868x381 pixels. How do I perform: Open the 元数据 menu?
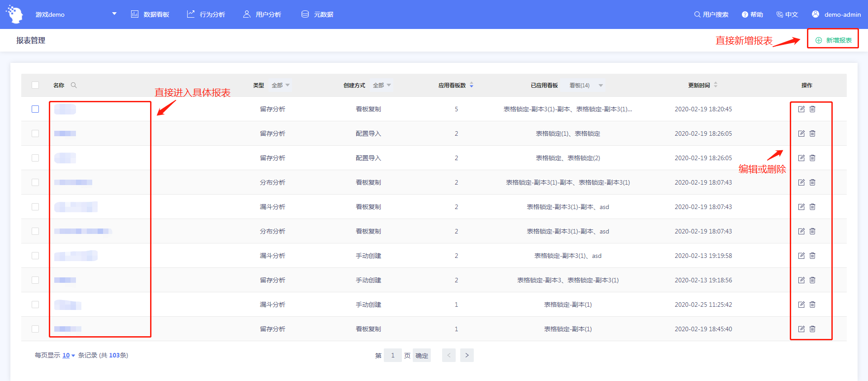317,14
